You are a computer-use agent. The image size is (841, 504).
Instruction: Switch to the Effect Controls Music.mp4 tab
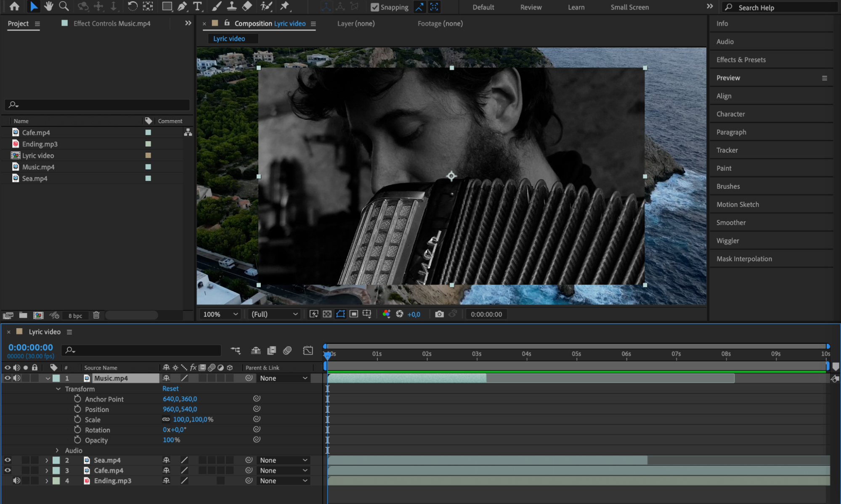point(111,24)
